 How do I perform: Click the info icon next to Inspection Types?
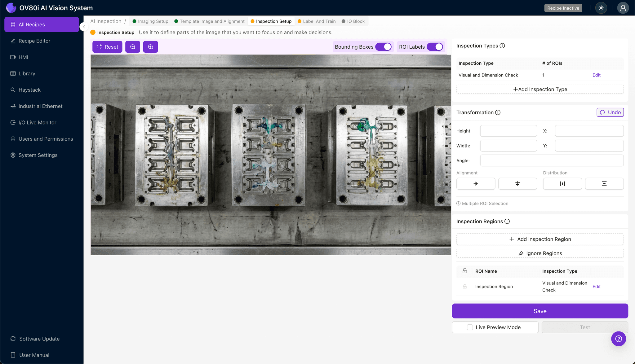pyautogui.click(x=502, y=46)
